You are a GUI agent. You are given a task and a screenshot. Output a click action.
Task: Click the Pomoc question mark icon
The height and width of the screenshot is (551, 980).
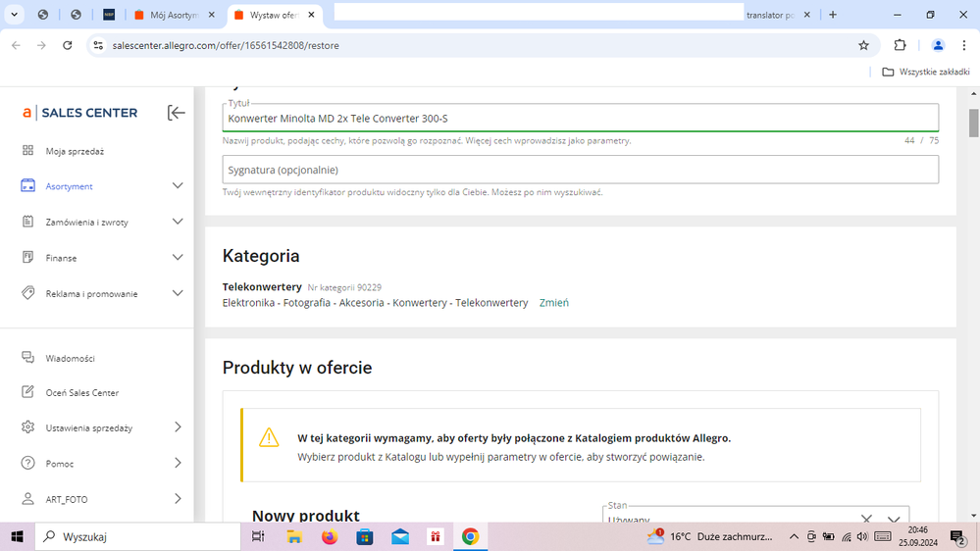coord(28,463)
